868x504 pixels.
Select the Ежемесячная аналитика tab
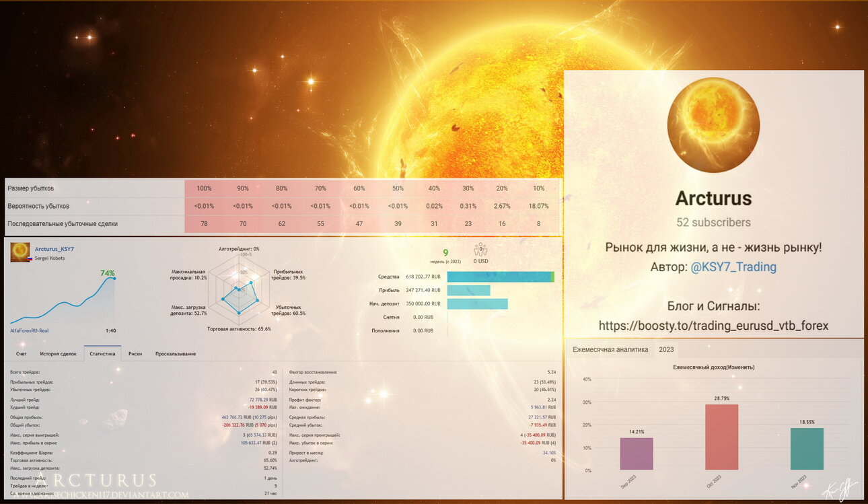click(610, 350)
